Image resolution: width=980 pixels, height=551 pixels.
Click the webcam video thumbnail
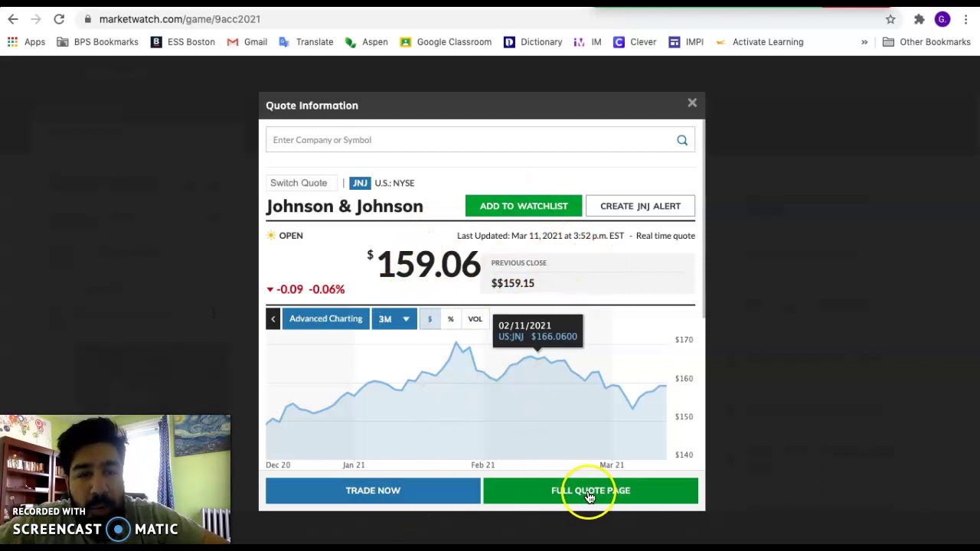[x=115, y=479]
